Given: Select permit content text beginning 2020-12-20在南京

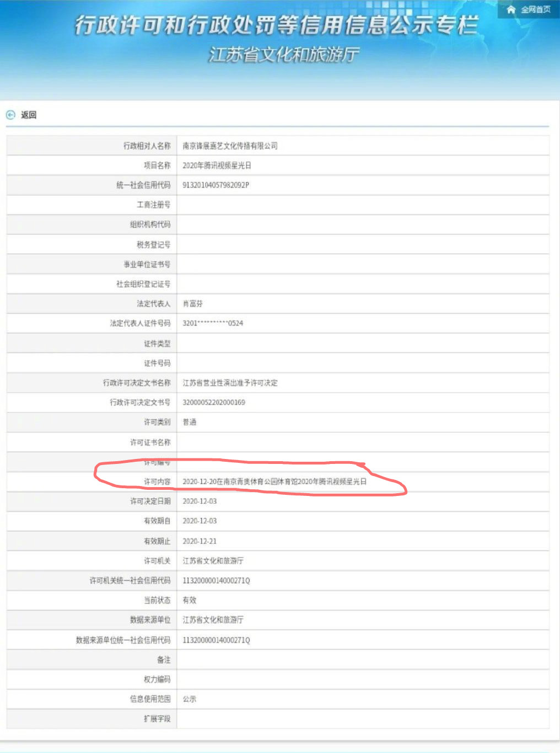Looking at the screenshot, I should (x=274, y=482).
